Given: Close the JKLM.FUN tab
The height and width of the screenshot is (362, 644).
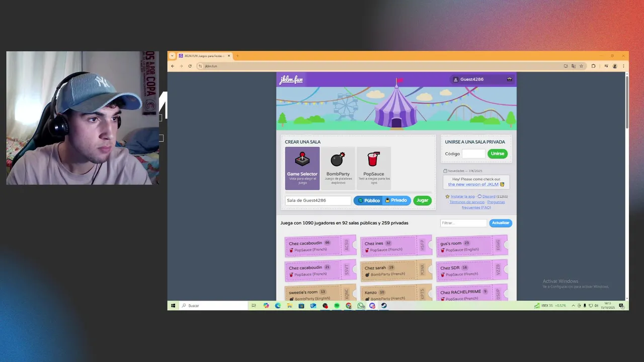Looking at the screenshot, I should (x=228, y=56).
